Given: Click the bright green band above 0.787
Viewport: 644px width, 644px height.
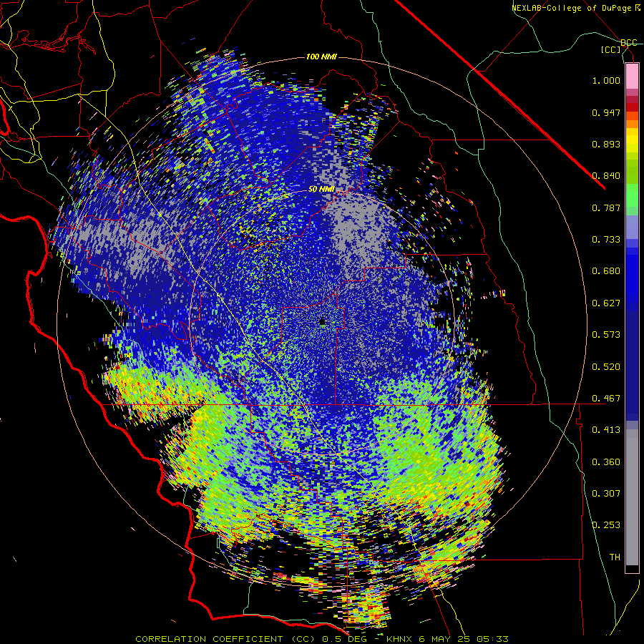Looking at the screenshot, I should coord(632,195).
